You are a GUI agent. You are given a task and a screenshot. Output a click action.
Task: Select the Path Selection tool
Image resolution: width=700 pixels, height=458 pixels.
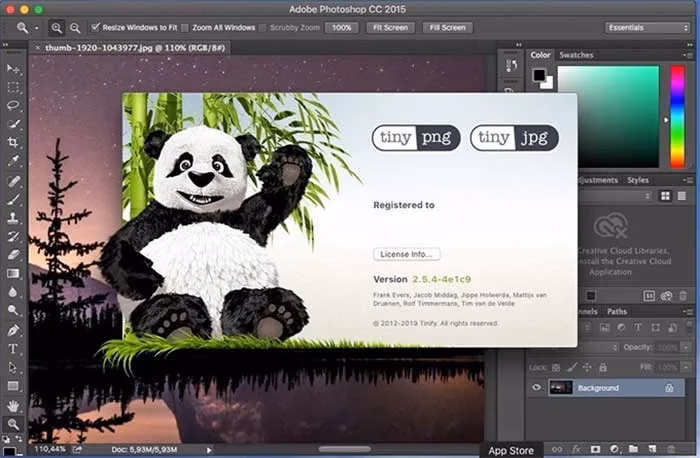click(x=13, y=367)
